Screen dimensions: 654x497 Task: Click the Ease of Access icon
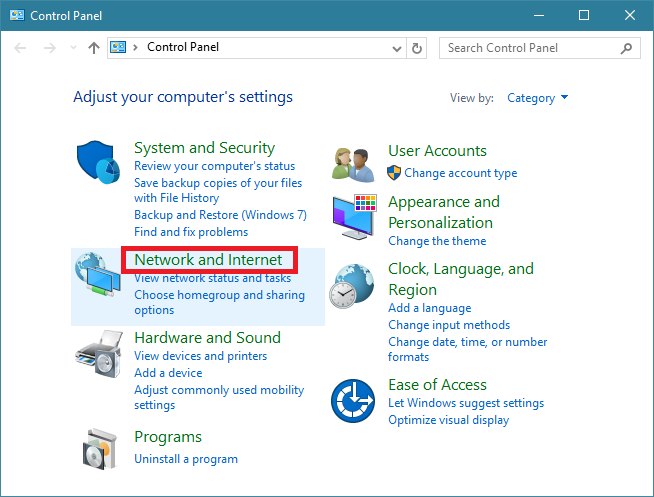(353, 401)
